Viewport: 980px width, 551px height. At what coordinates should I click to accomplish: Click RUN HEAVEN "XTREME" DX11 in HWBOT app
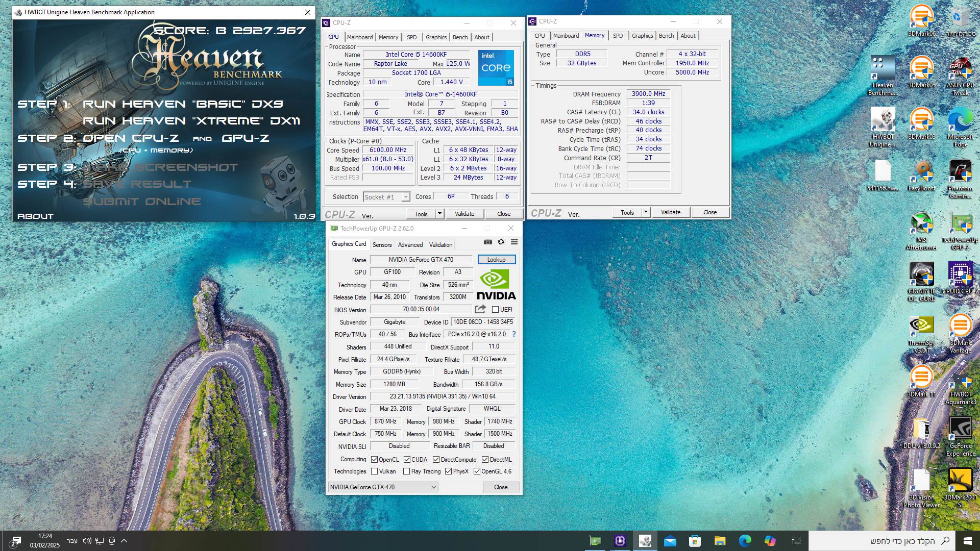click(x=191, y=121)
